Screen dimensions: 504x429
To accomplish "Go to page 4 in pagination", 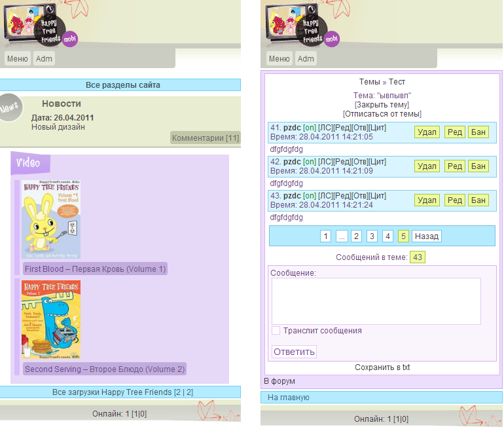I will click(x=387, y=236).
